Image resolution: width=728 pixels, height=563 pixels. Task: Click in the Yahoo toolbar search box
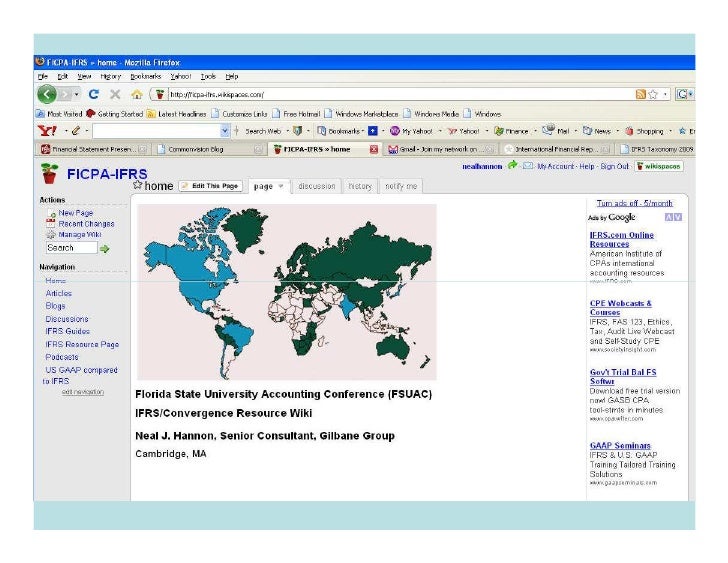pyautogui.click(x=156, y=131)
